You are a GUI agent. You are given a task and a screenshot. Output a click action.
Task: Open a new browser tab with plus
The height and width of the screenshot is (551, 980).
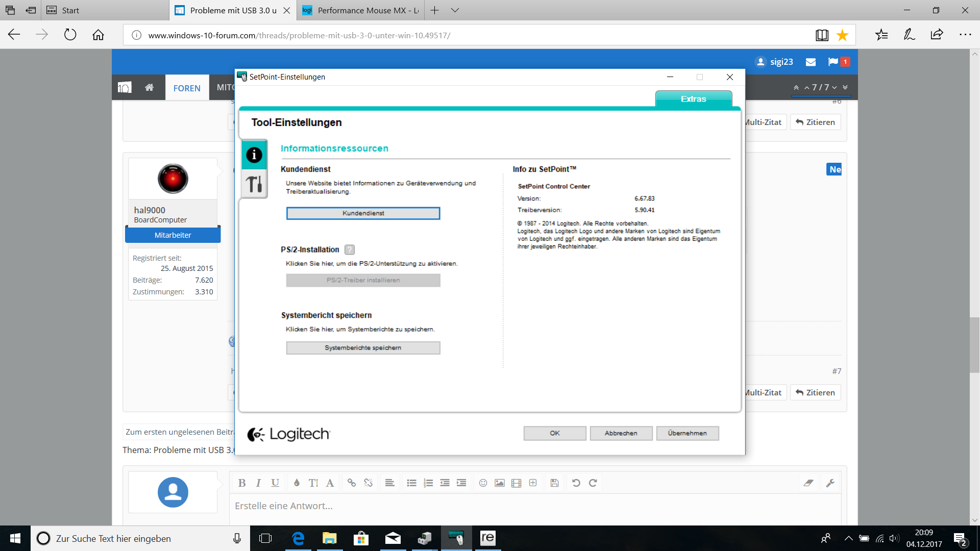(x=434, y=10)
